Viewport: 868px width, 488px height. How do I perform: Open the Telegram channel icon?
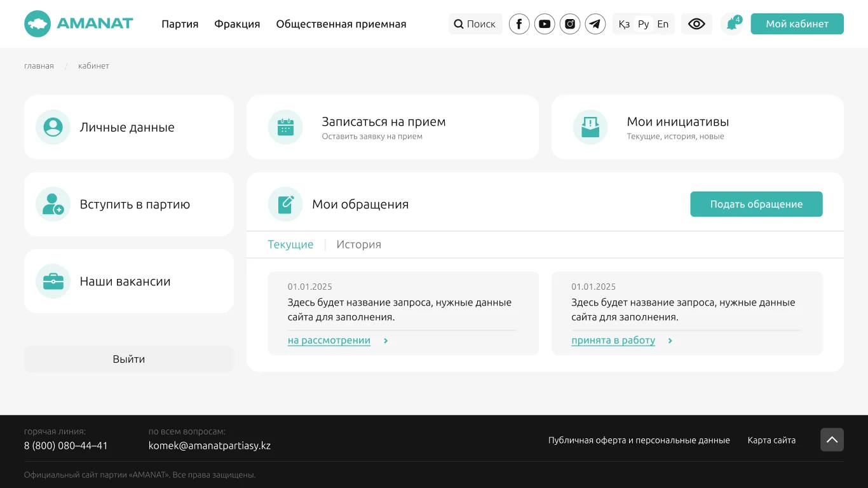point(595,24)
